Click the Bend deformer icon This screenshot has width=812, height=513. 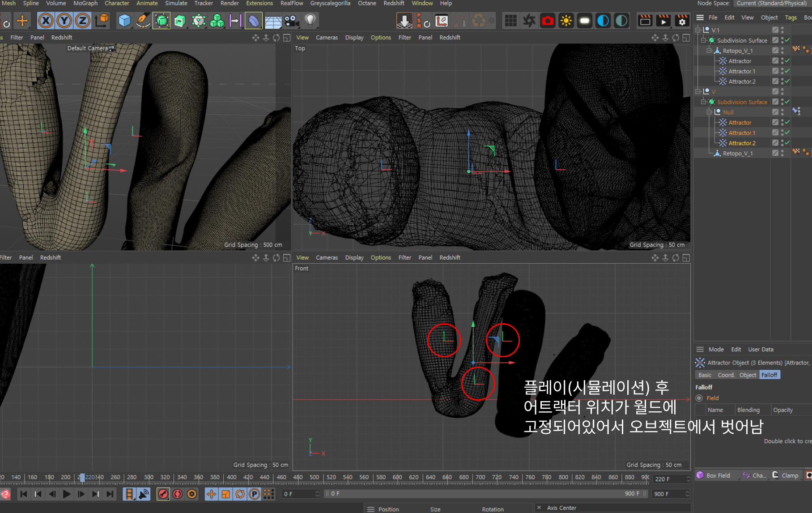coord(254,21)
